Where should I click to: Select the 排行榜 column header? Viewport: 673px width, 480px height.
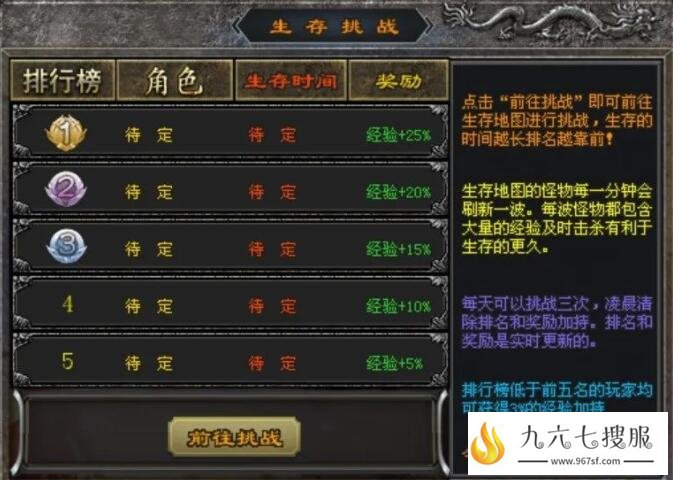(63, 80)
